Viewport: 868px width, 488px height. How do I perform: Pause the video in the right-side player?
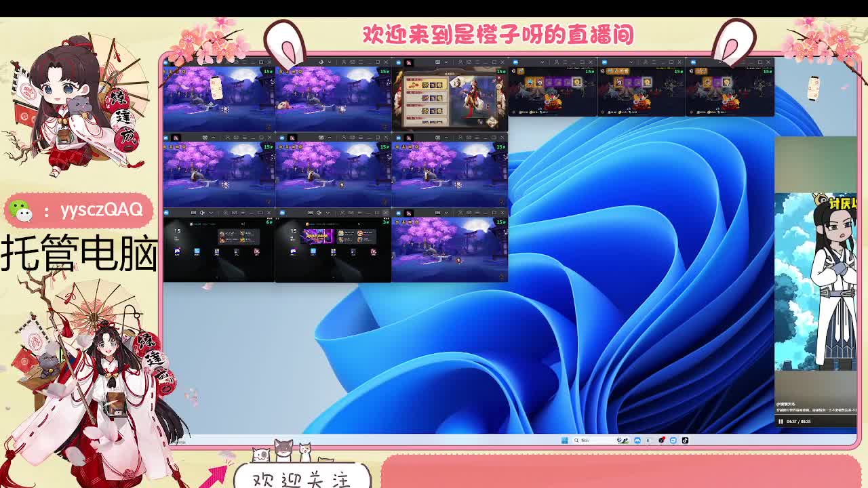[x=781, y=421]
